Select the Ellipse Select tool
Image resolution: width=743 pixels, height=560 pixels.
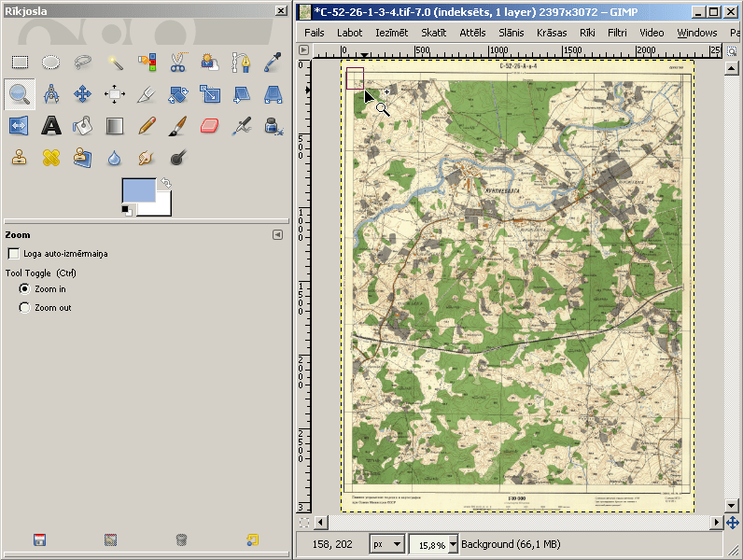[x=50, y=62]
